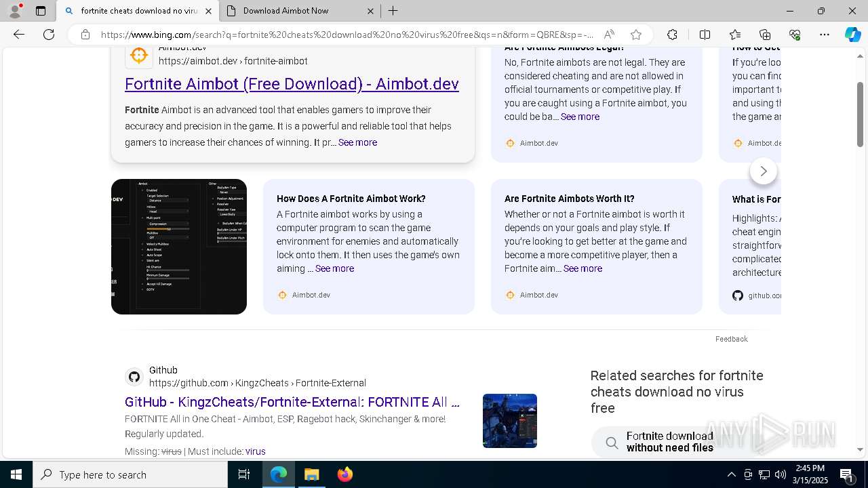Screen dimensions: 868x488
Task: Open Aimbot.dev source under Worth It card
Action: [532, 295]
